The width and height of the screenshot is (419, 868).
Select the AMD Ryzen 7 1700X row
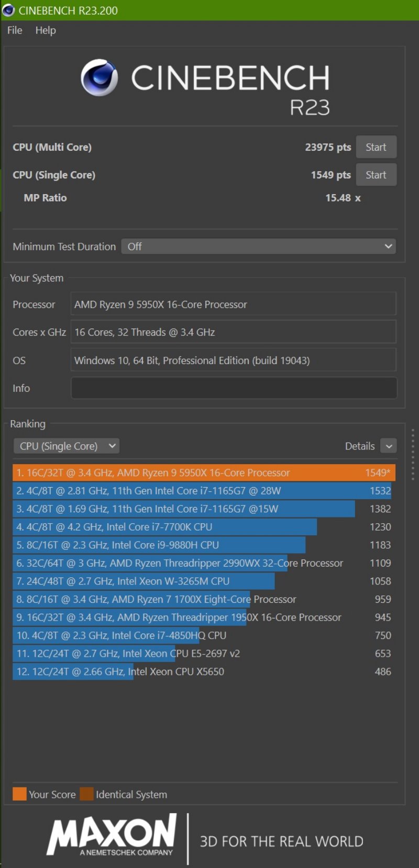(x=204, y=599)
